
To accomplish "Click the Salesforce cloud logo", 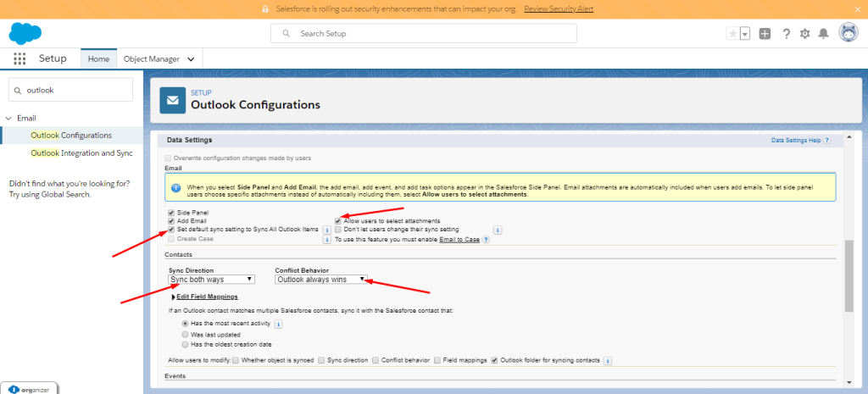I will [25, 33].
